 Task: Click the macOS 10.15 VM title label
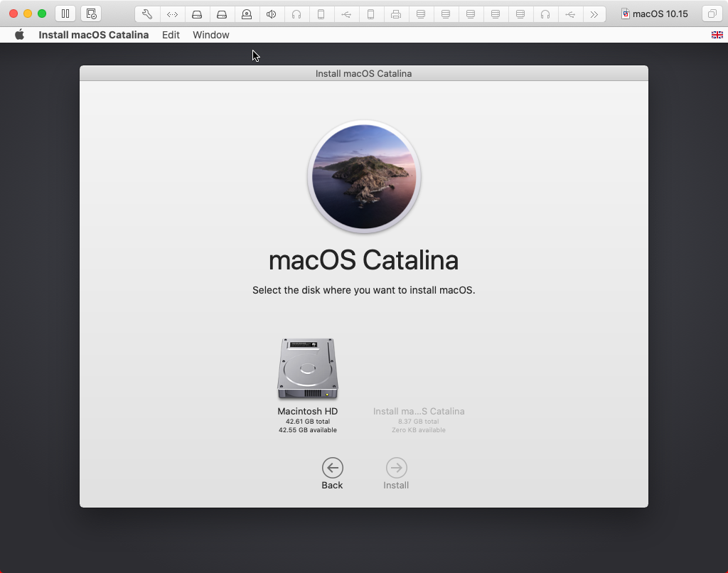[x=655, y=13]
